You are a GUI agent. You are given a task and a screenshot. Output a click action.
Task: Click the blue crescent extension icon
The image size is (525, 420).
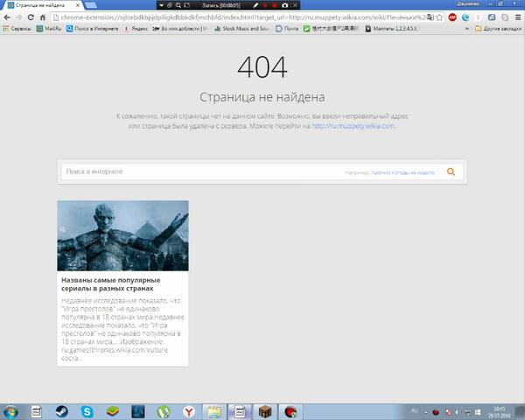click(465, 17)
